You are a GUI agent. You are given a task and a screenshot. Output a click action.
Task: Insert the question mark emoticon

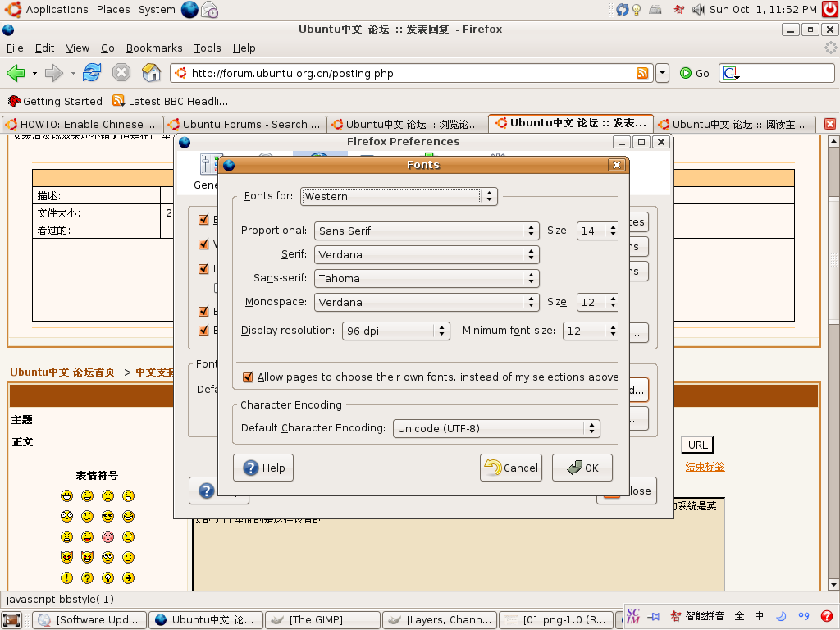[x=87, y=578]
